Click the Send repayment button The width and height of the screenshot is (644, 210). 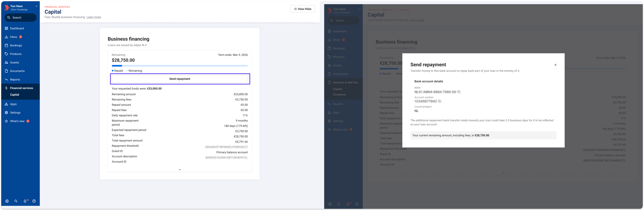(x=180, y=79)
